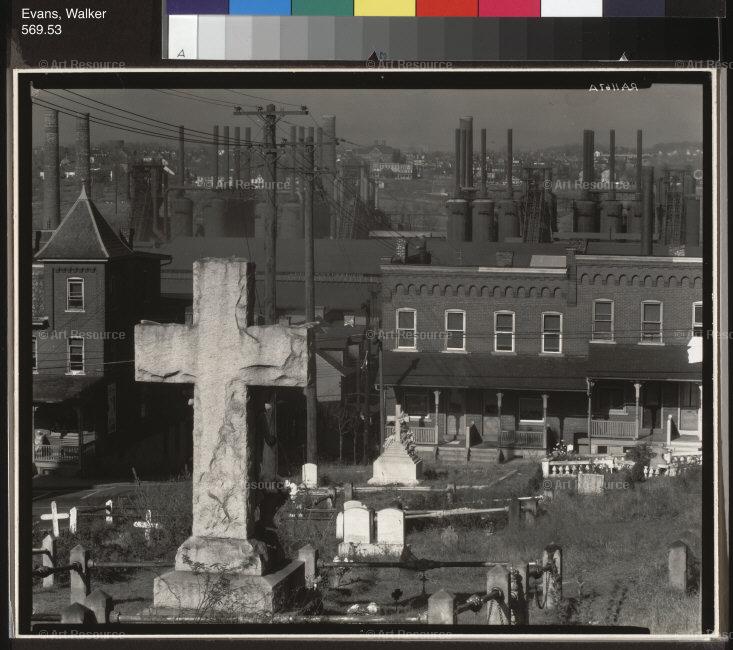Click the mirrored negative number RA1167A
Image resolution: width=733 pixels, height=650 pixels.
point(613,87)
